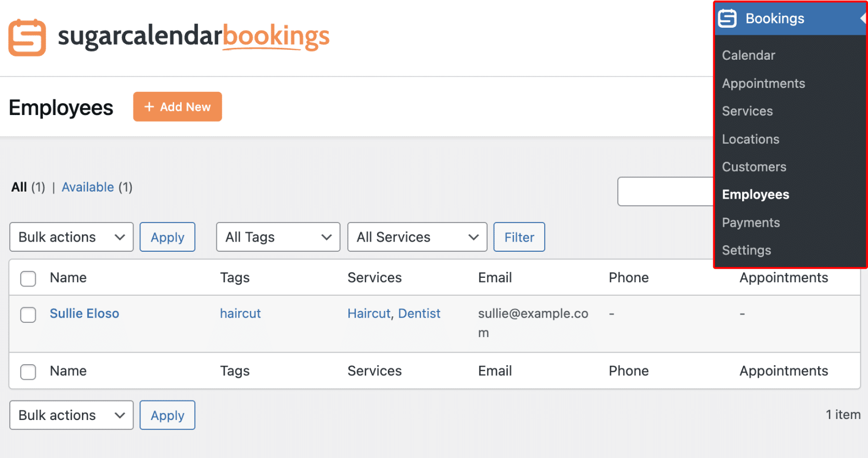Image resolution: width=868 pixels, height=458 pixels.
Task: Check the select-all checkbox in the header row
Action: (28, 278)
